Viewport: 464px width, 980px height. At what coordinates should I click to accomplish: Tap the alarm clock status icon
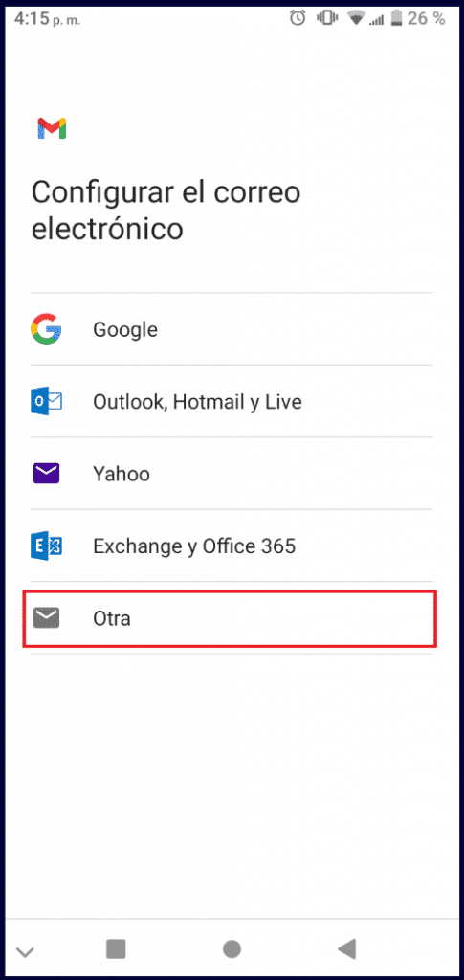click(298, 18)
